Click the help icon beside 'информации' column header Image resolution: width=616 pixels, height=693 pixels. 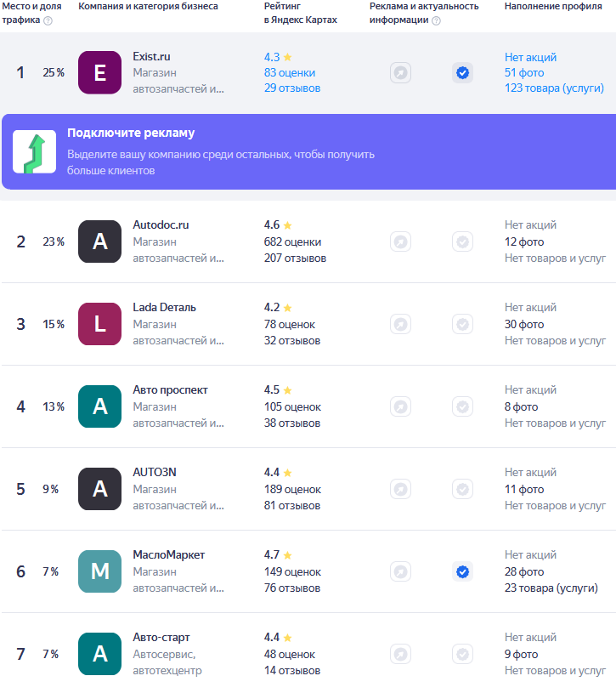(x=436, y=20)
